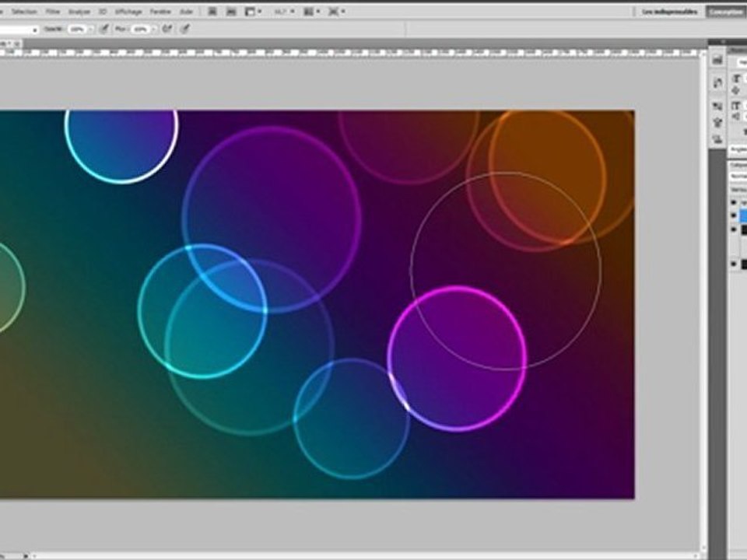This screenshot has width=747, height=560.
Task: Select the blue layer thumbnail
Action: point(744,216)
